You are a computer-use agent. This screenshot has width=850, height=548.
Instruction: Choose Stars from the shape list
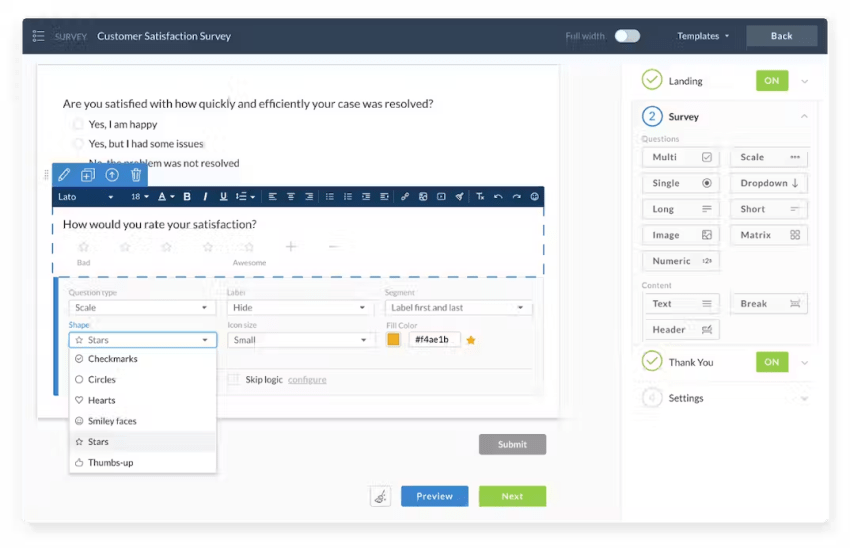coord(143,442)
